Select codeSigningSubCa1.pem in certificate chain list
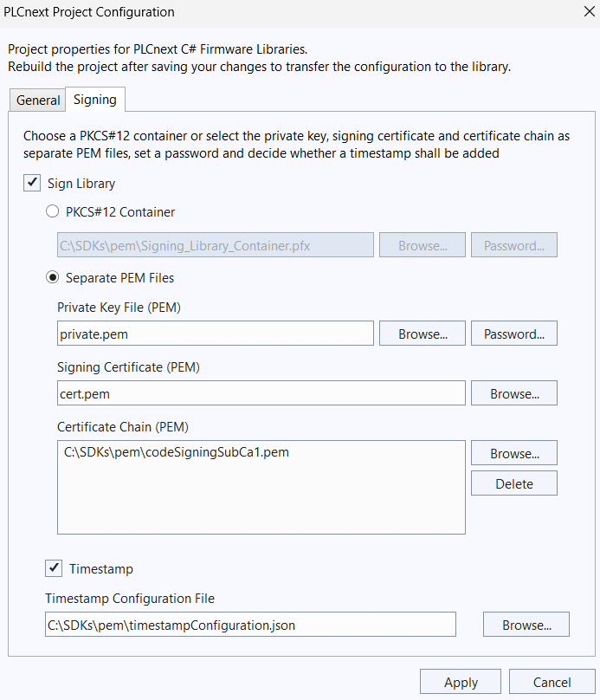This screenshot has width=600, height=700. 177,451
